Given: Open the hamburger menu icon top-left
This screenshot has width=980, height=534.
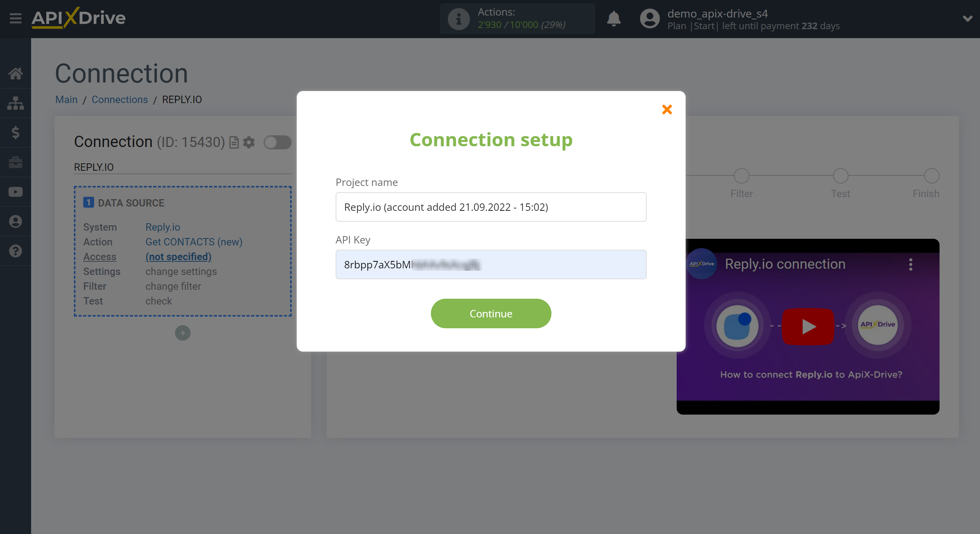Looking at the screenshot, I should (x=14, y=18).
